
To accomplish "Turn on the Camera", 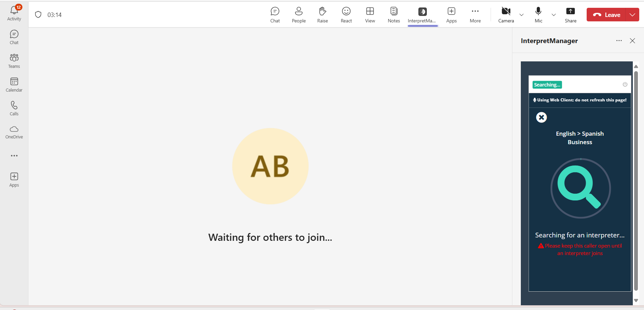I will click(506, 15).
